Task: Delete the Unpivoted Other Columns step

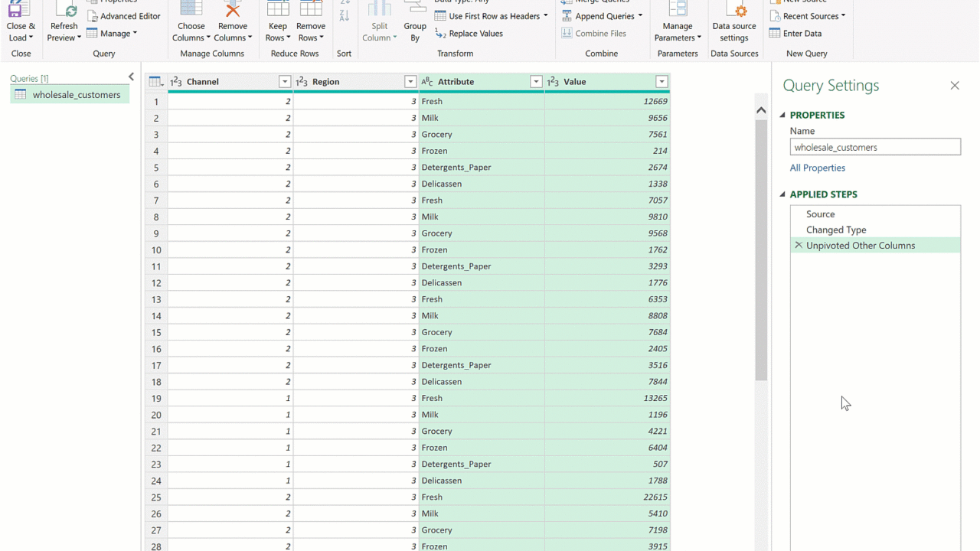Action: point(799,246)
